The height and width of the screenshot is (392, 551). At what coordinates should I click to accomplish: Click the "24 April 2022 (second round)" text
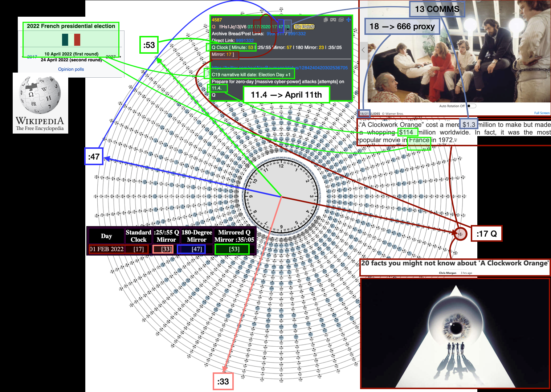tap(72, 60)
